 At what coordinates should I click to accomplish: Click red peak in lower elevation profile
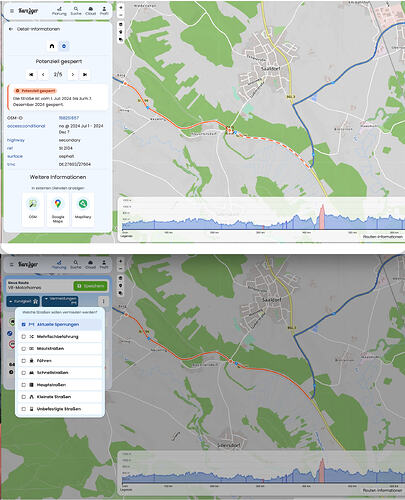coord(322,470)
